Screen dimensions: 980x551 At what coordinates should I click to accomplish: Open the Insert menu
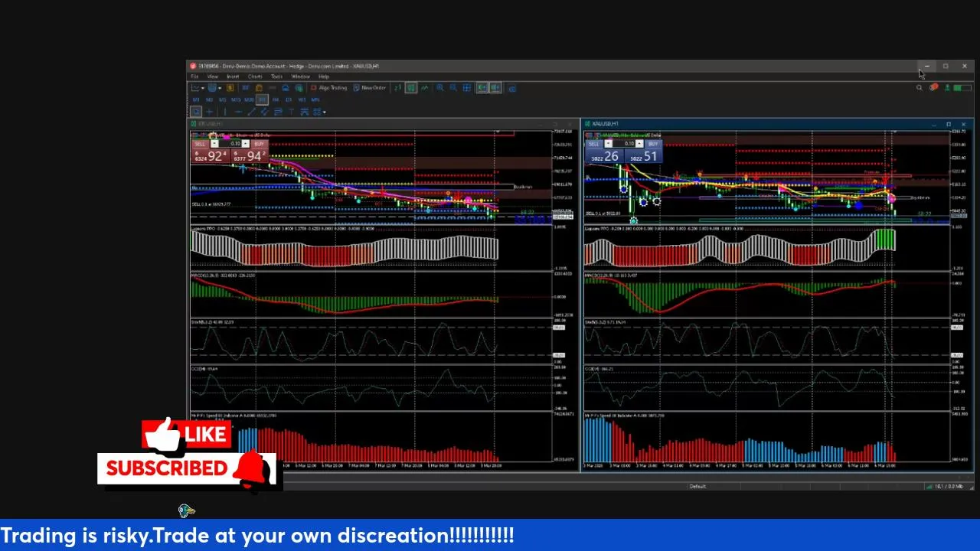point(233,77)
